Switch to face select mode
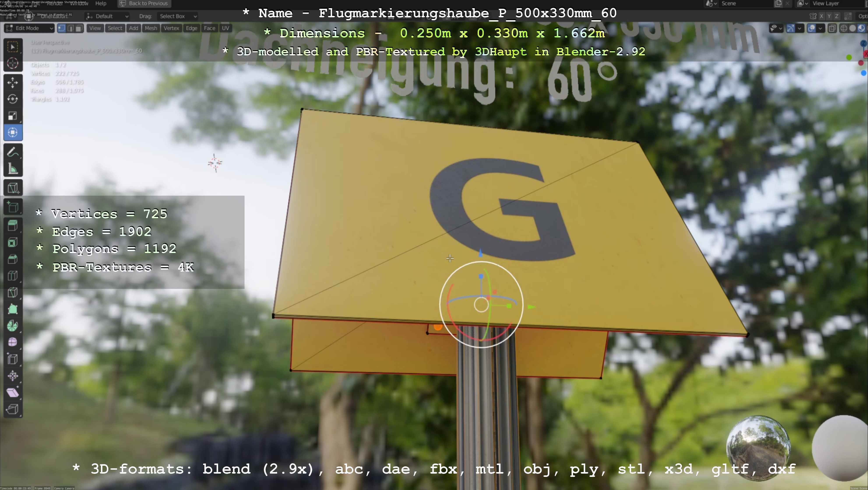 click(x=79, y=28)
